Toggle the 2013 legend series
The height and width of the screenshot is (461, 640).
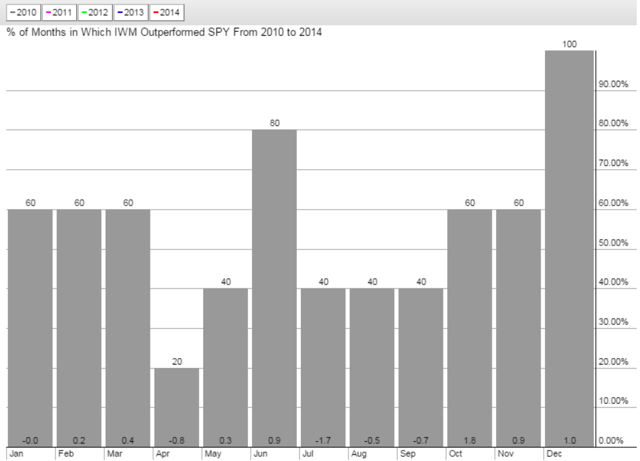coord(131,12)
